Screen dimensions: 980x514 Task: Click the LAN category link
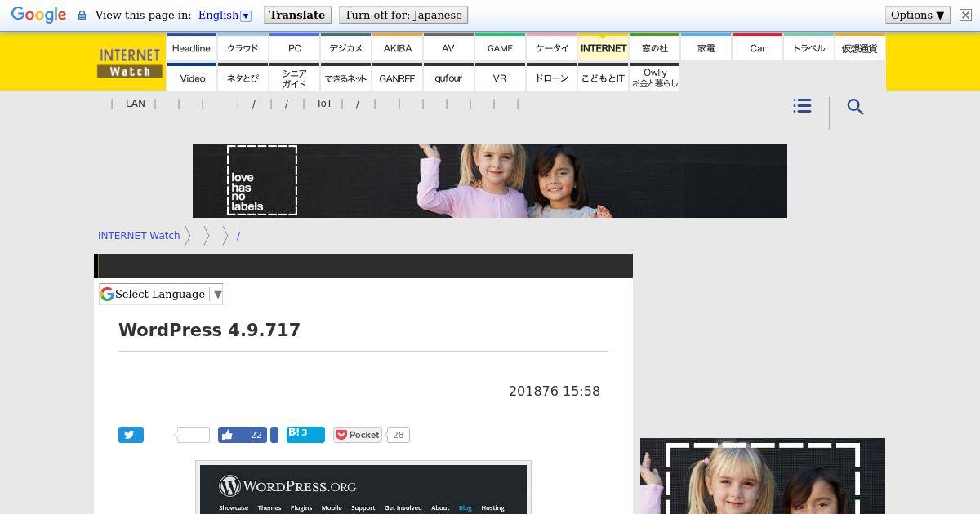[136, 104]
